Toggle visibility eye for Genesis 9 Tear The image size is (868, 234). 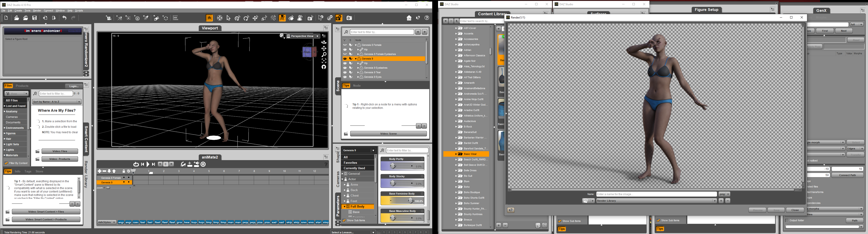click(345, 73)
